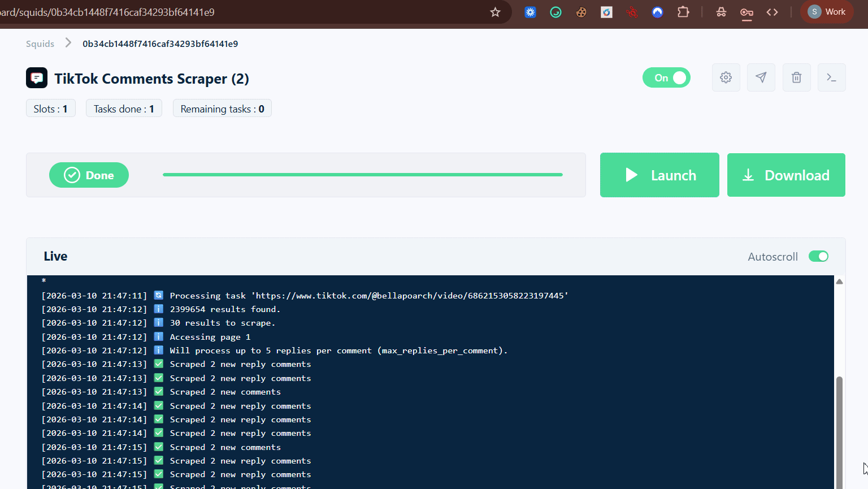Viewport: 868px width, 489px height.
Task: Open the squid settings gear icon
Action: coord(726,77)
